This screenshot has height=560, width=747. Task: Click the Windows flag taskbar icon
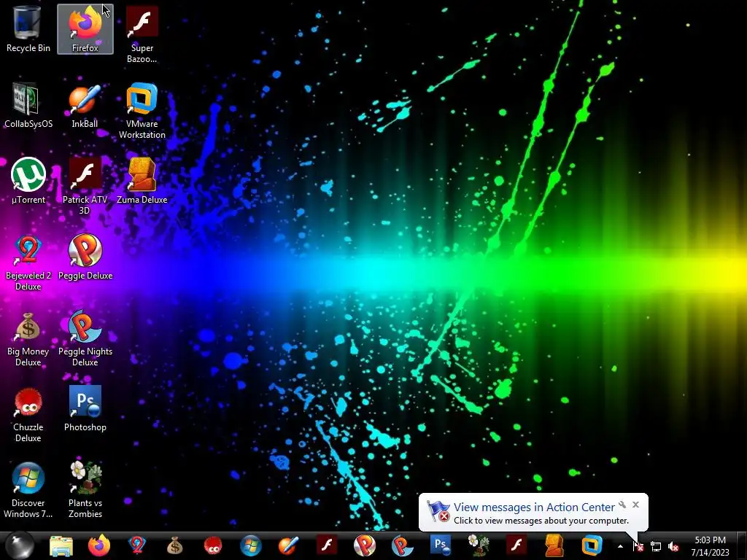(251, 545)
